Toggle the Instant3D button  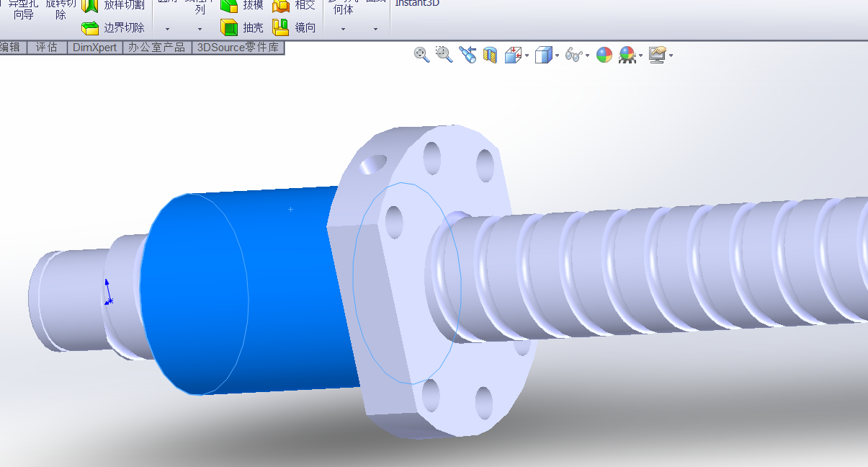tap(416, 3)
